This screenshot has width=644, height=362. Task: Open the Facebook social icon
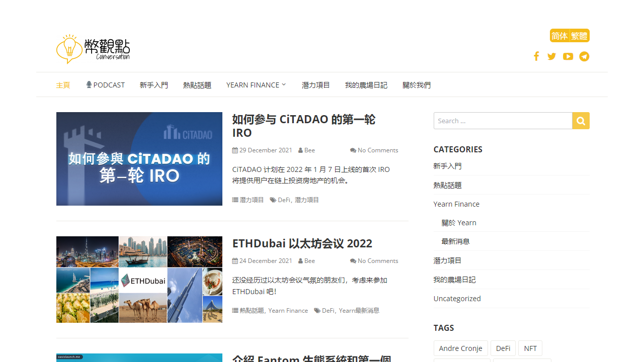(x=536, y=56)
